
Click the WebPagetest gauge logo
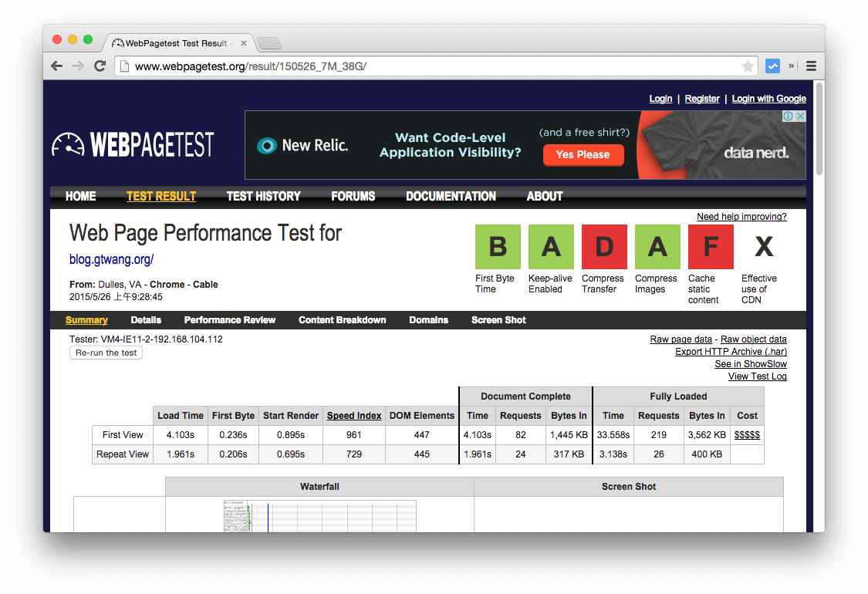(x=69, y=144)
